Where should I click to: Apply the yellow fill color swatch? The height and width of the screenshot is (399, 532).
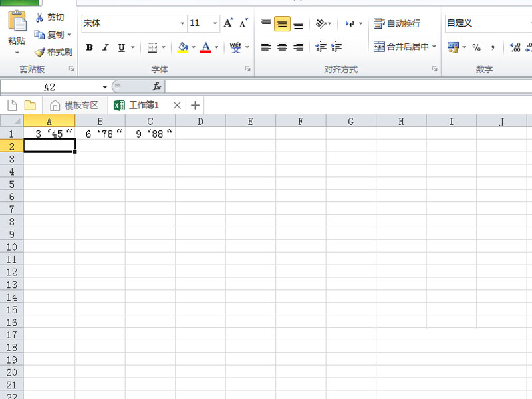click(183, 47)
